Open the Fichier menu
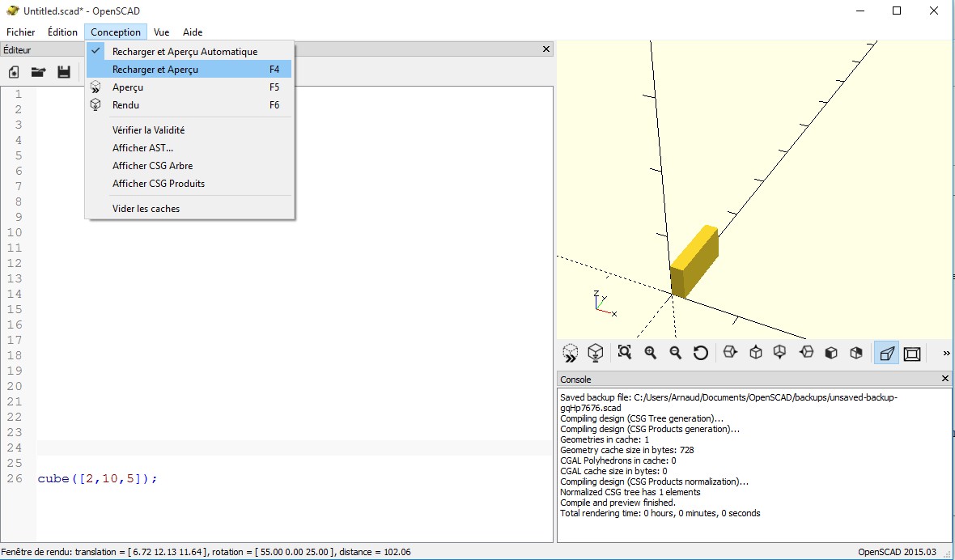 [x=21, y=32]
